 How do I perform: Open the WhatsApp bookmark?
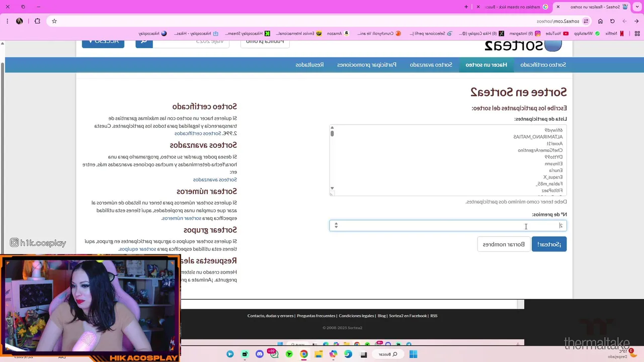(x=587, y=34)
